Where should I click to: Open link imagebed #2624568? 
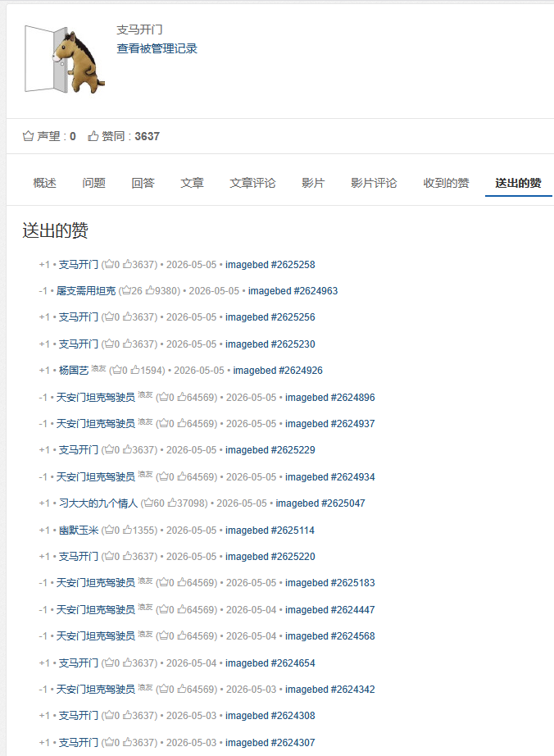point(330,636)
